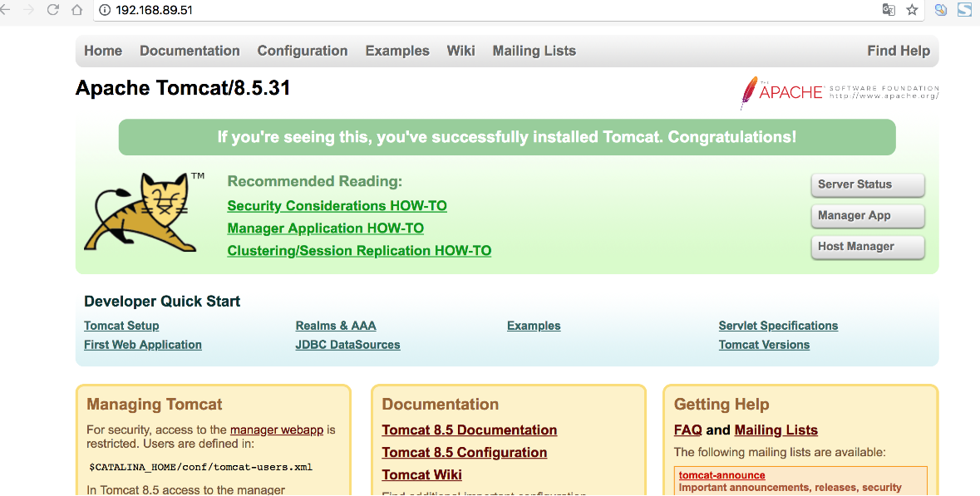Open the Tomcat Setup link
The width and height of the screenshot is (980, 496).
click(121, 326)
